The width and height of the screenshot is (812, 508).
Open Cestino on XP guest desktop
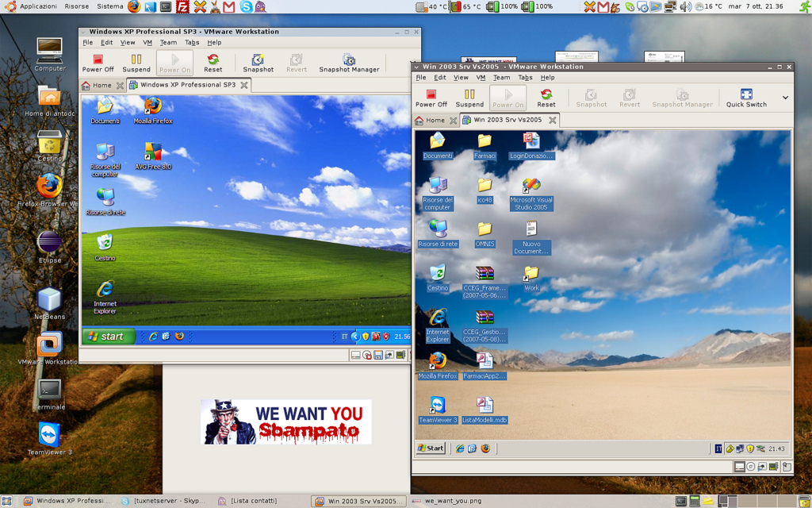105,247
